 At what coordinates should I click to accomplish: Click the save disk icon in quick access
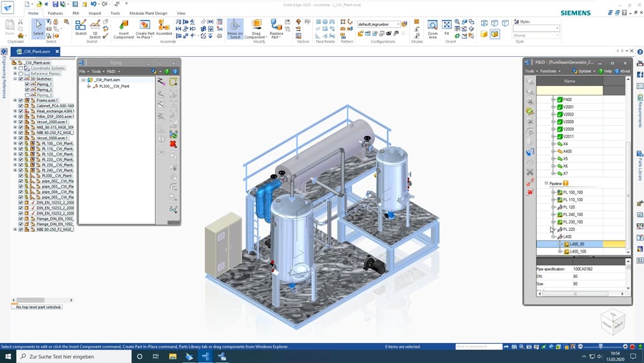55,4
